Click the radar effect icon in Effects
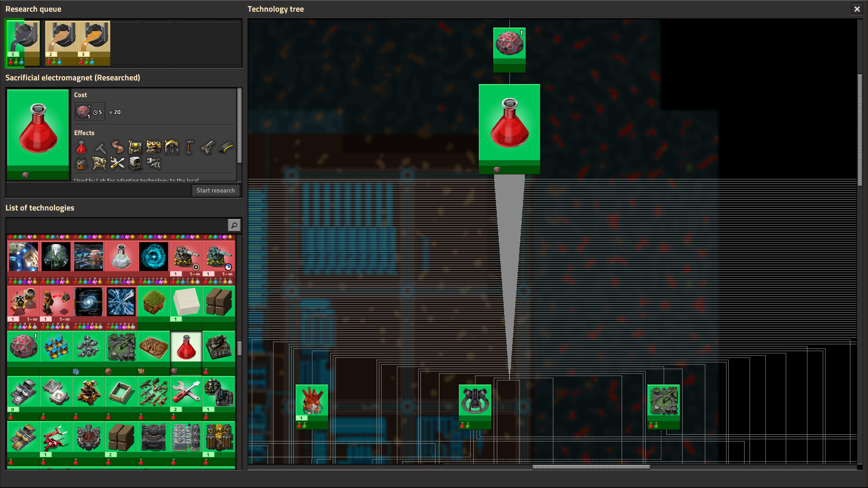Viewport: 868px width, 488px height. pyautogui.click(x=99, y=164)
